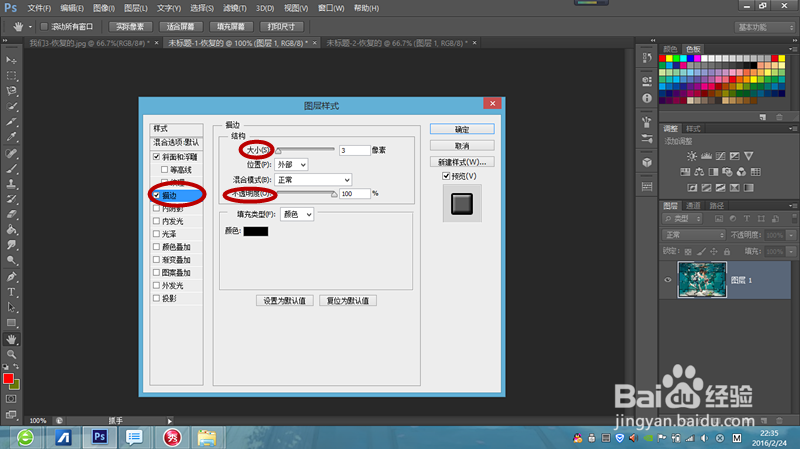Image resolution: width=800 pixels, height=449 pixels.
Task: Select the Paint Bucket tool
Action: pos(11,230)
